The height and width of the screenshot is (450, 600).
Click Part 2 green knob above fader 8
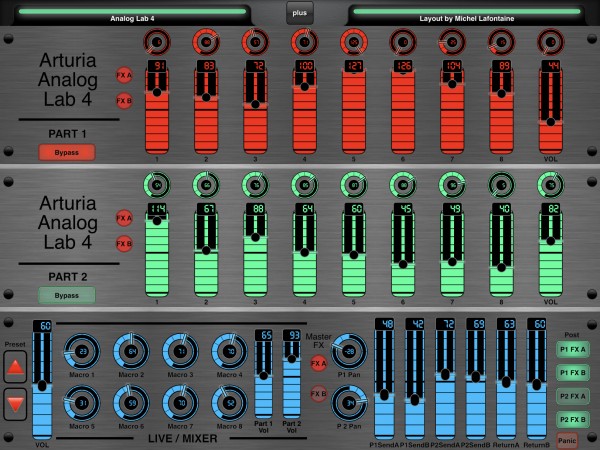(502, 185)
